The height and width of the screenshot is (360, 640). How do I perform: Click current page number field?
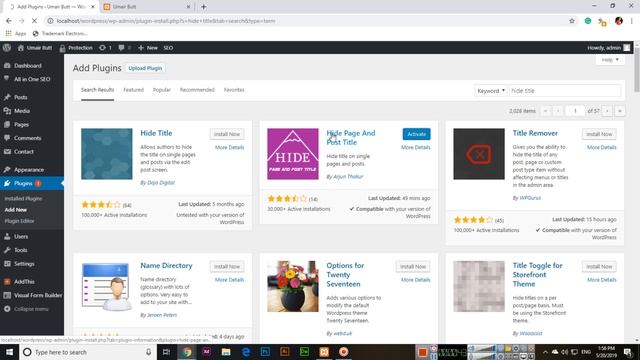(575, 111)
